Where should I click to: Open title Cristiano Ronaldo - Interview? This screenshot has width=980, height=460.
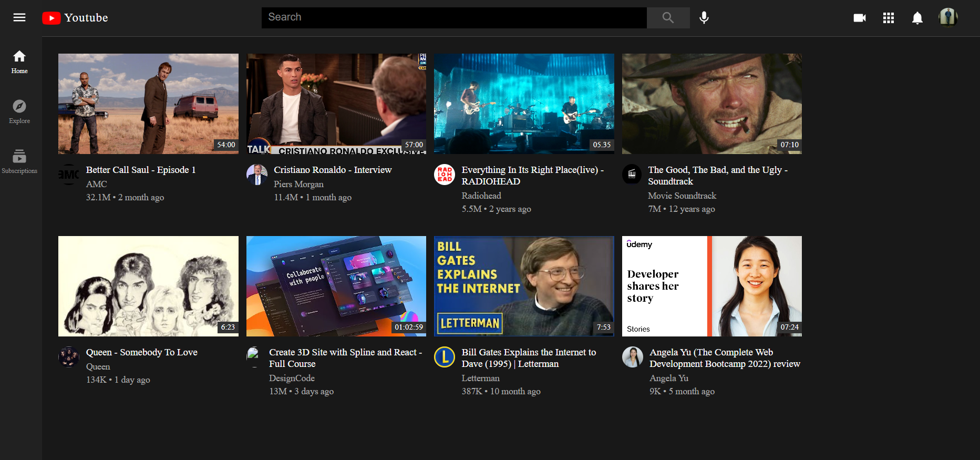[333, 170]
